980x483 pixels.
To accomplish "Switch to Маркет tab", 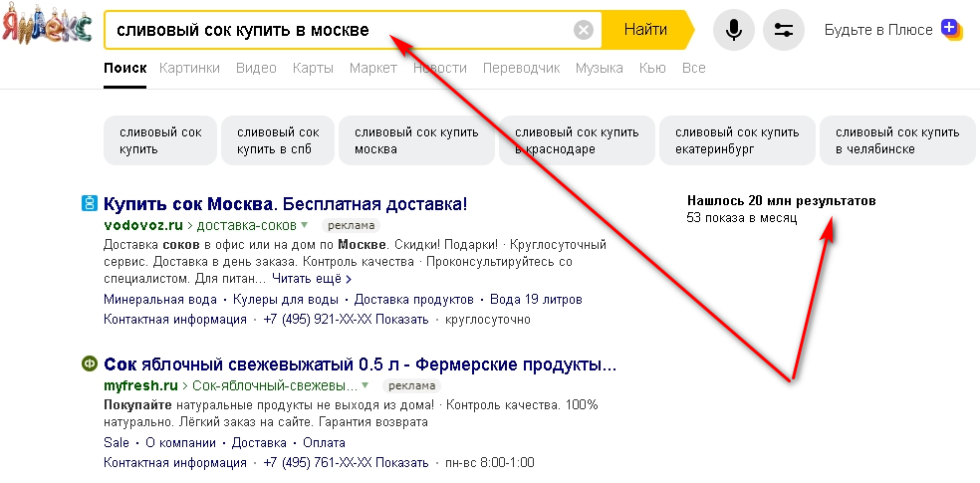I will tap(373, 68).
